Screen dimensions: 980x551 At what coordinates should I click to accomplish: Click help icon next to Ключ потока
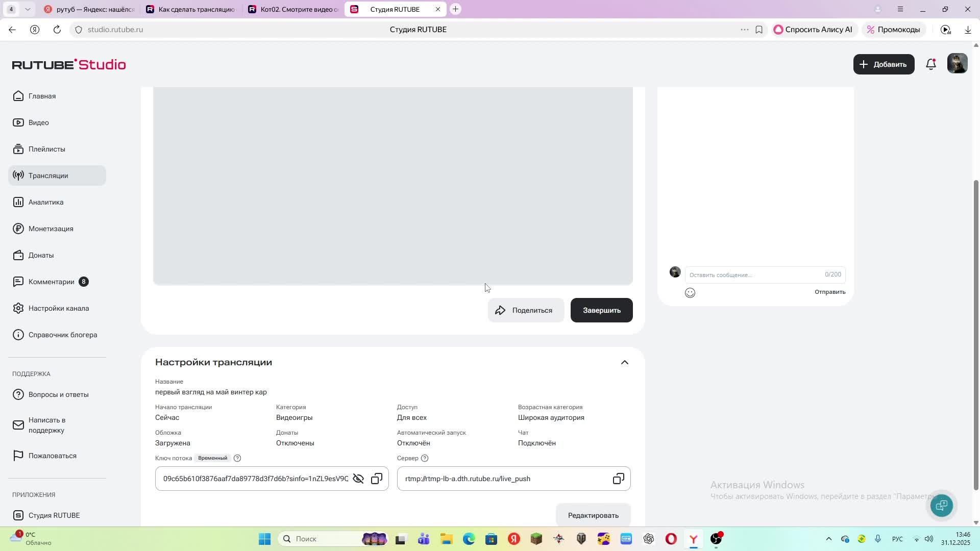pos(237,458)
